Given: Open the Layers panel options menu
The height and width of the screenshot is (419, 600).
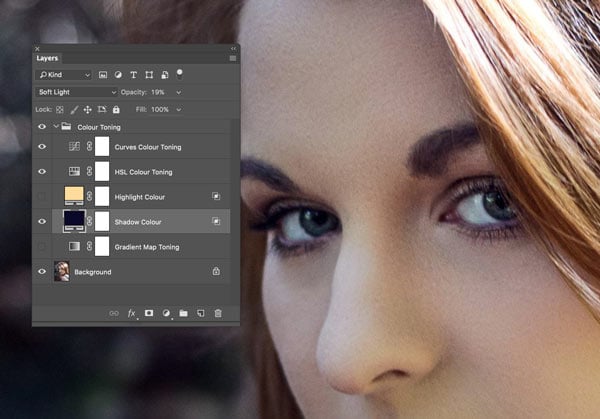Looking at the screenshot, I should coord(232,58).
